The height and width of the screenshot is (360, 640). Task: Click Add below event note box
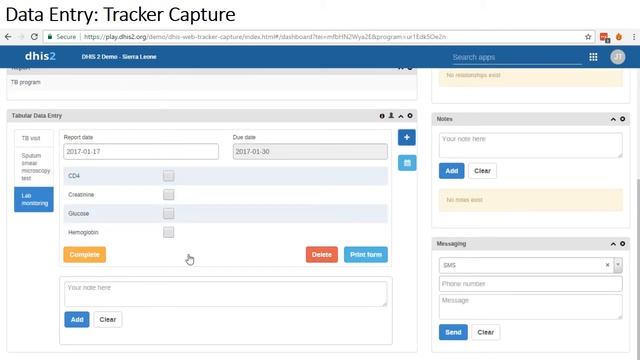click(77, 319)
